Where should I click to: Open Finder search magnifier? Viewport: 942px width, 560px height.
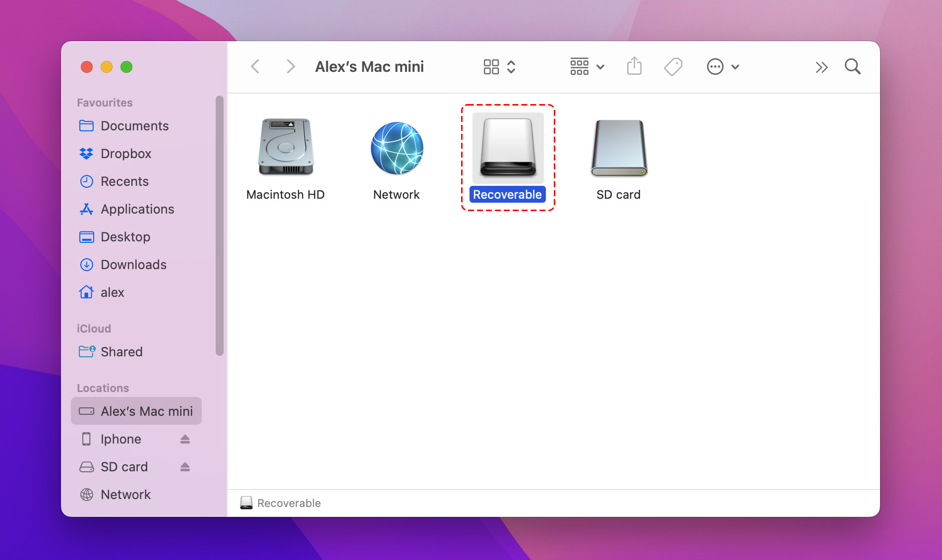(853, 66)
